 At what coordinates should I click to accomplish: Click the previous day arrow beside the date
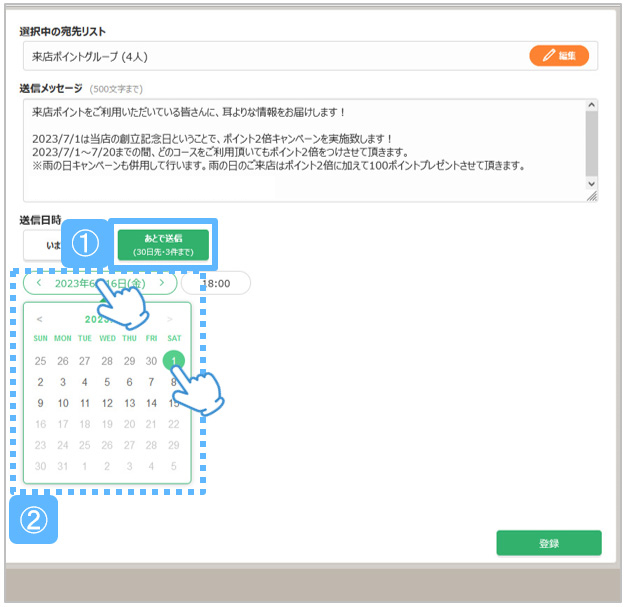click(x=39, y=284)
